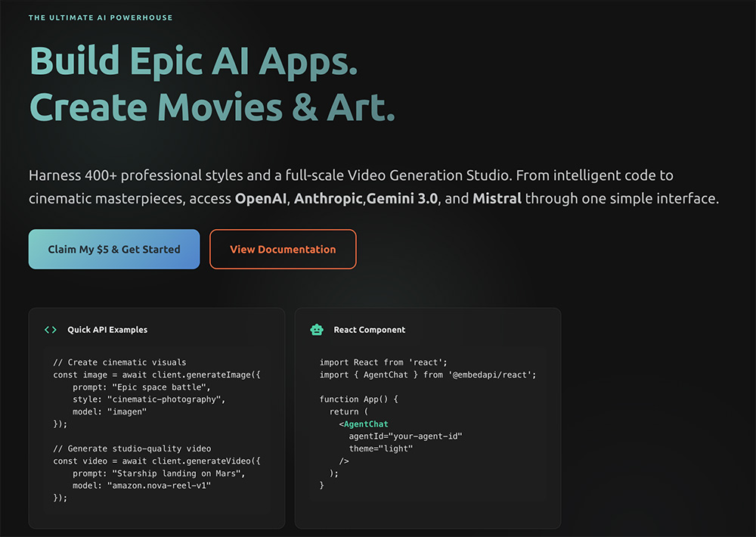Viewport: 756px width, 537px height.
Task: Click the code line style: "cinematic-photography"
Action: point(149,399)
